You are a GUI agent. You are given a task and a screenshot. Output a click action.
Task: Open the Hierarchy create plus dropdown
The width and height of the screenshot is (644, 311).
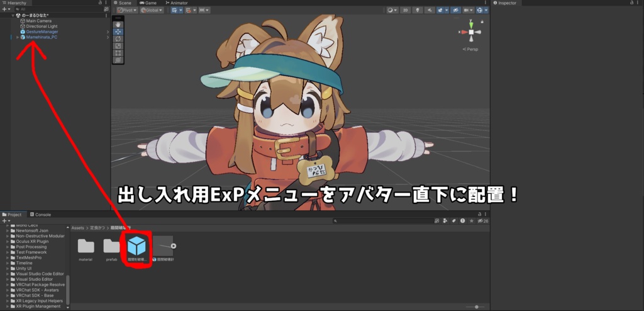point(6,9)
